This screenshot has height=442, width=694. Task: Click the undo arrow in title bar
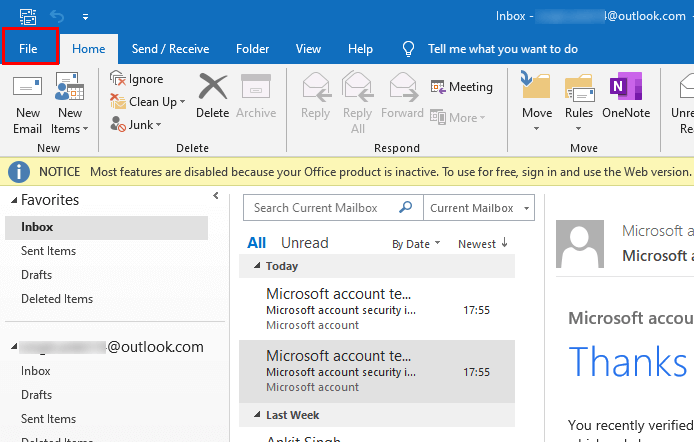[x=57, y=17]
